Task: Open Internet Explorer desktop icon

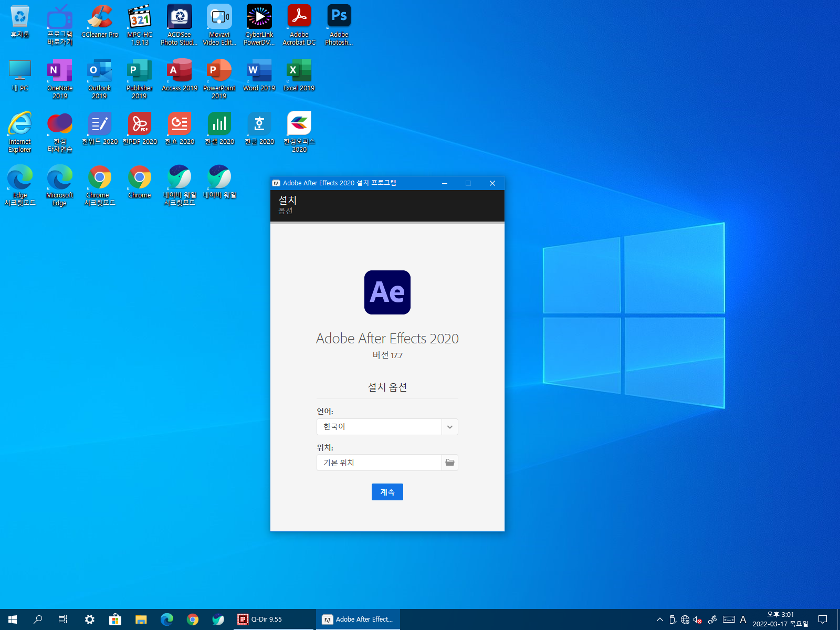Action: pos(20,132)
